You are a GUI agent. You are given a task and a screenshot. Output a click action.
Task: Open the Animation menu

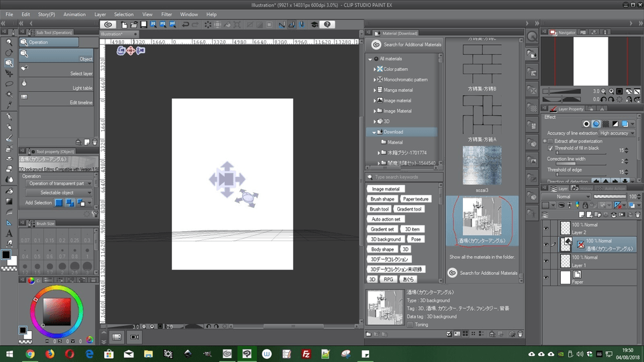pos(74,14)
